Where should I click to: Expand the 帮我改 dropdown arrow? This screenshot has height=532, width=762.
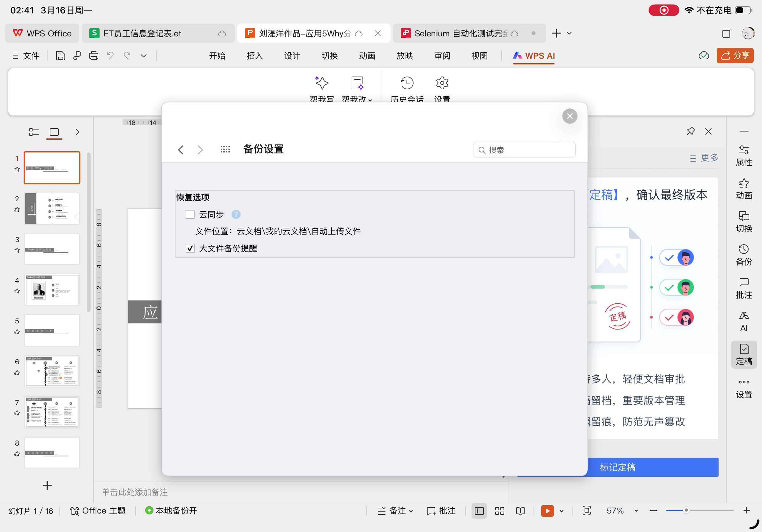[370, 100]
